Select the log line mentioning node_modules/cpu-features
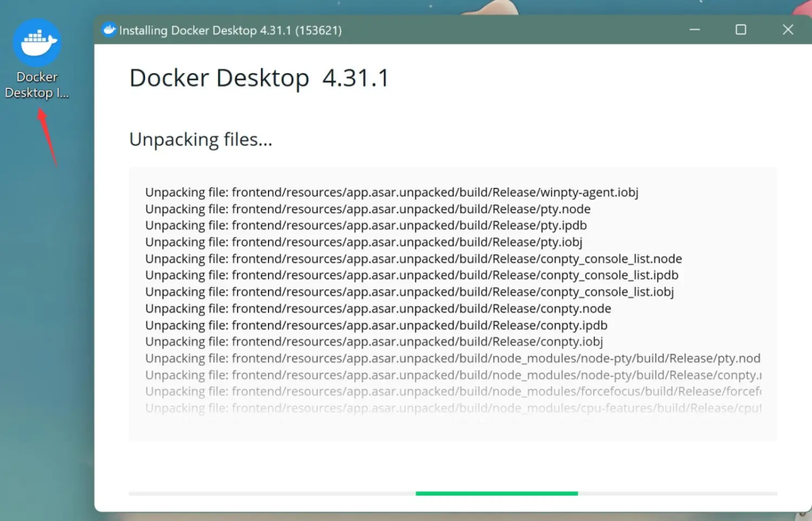Viewport: 812px width, 521px height. [453, 408]
